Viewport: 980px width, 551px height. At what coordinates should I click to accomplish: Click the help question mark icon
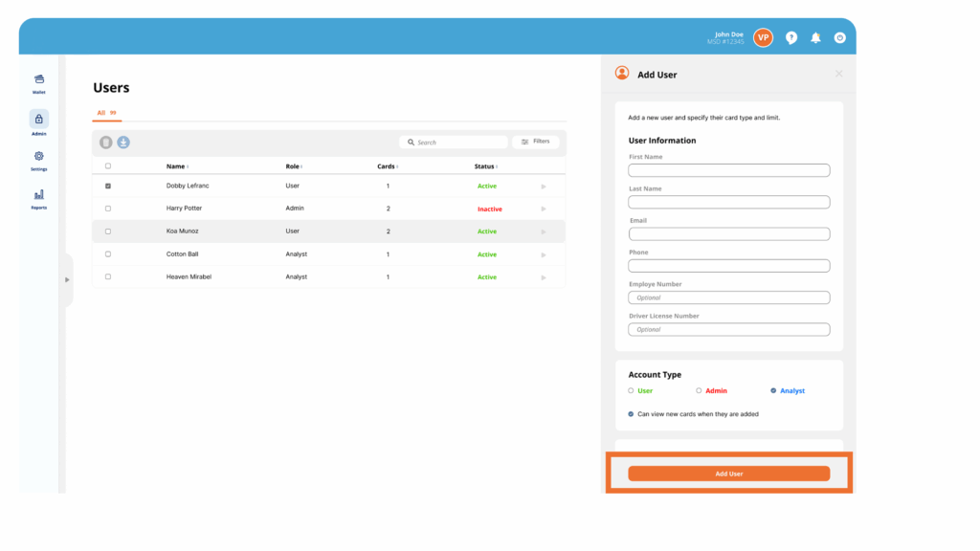pos(791,37)
